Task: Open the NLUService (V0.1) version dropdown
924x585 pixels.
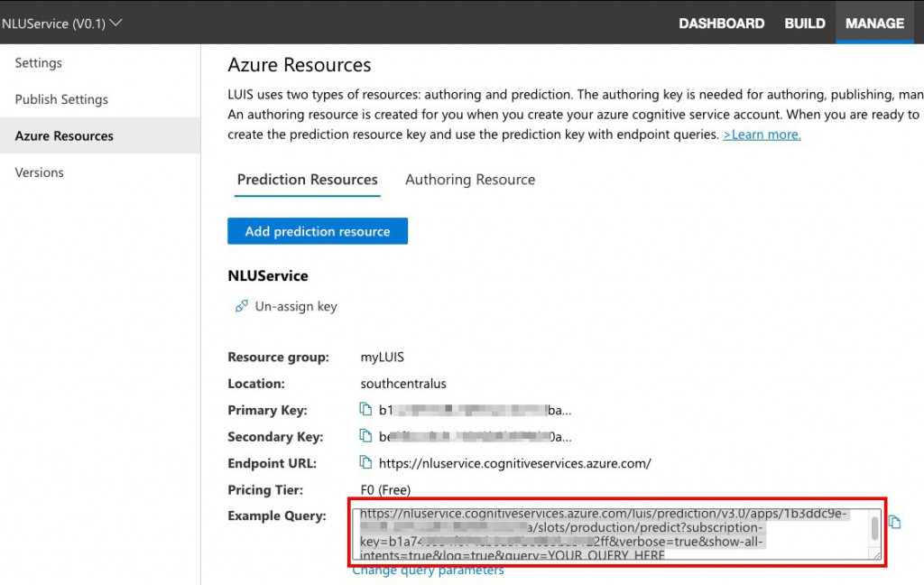Action: coord(61,23)
